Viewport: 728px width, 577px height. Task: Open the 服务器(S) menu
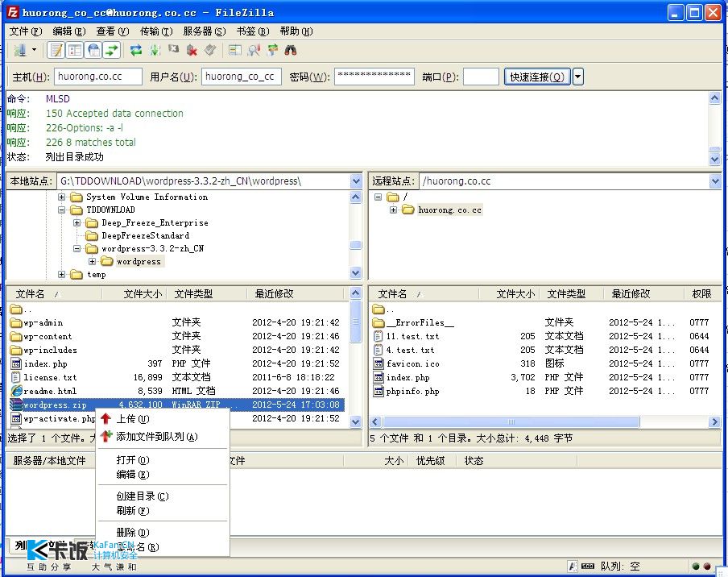(x=205, y=31)
